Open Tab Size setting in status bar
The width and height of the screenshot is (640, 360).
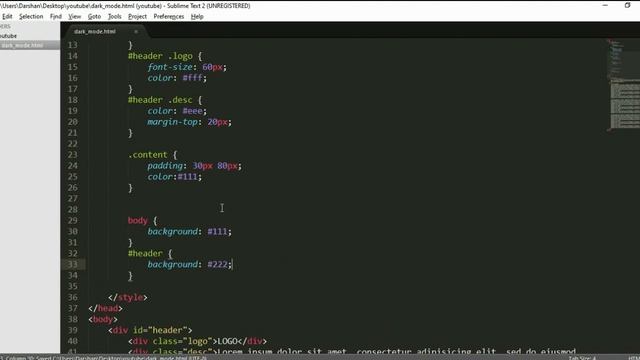coord(582,358)
